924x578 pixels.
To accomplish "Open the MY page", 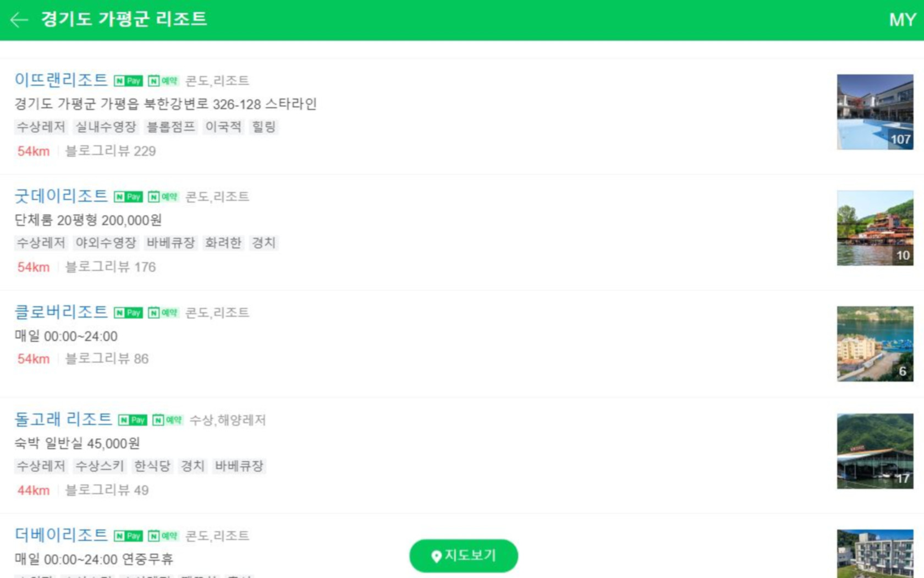I will [903, 20].
